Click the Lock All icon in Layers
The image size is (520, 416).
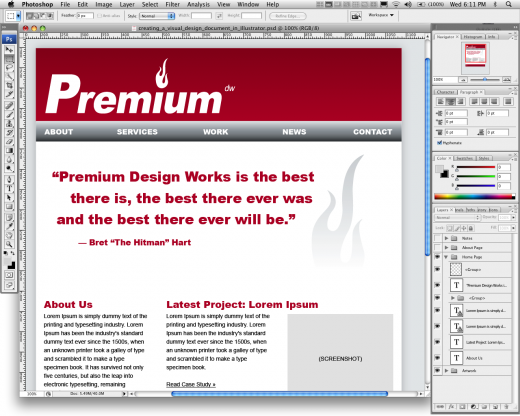[x=471, y=228]
